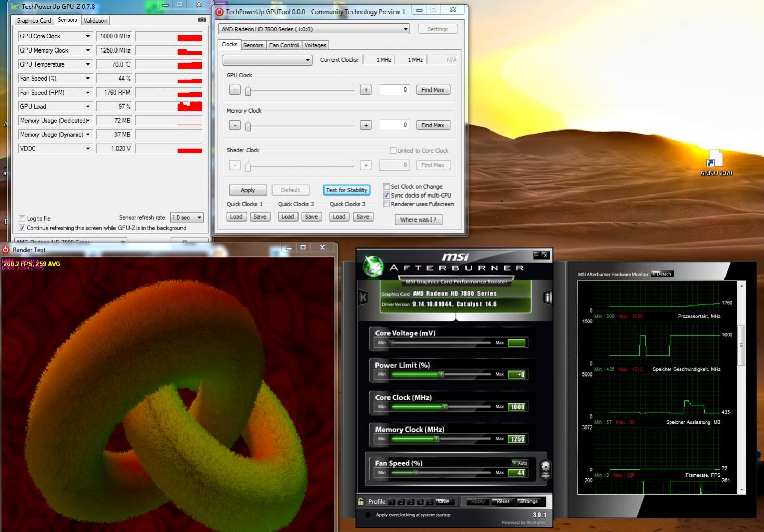Select Afterburner profile slot 3
764x532 pixels.
[x=410, y=502]
